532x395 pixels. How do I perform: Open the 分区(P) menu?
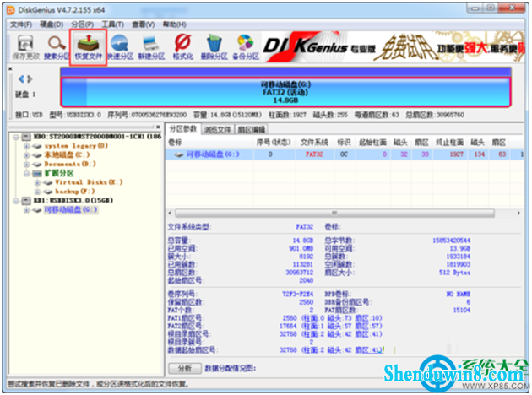click(82, 24)
